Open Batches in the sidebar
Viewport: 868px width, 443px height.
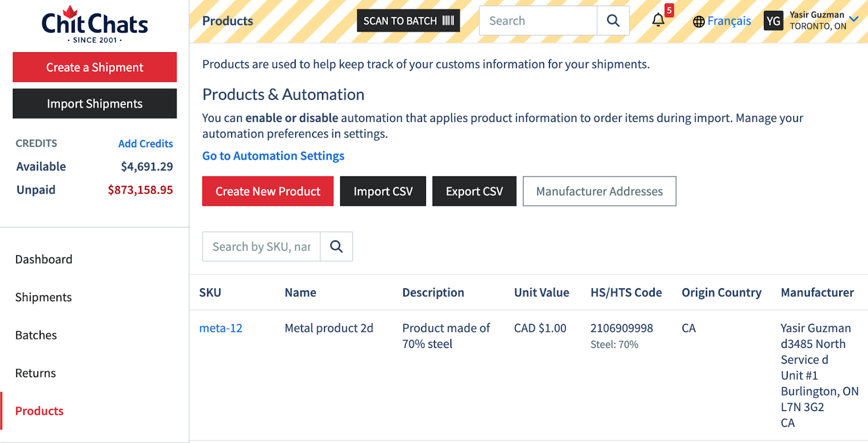pos(36,335)
